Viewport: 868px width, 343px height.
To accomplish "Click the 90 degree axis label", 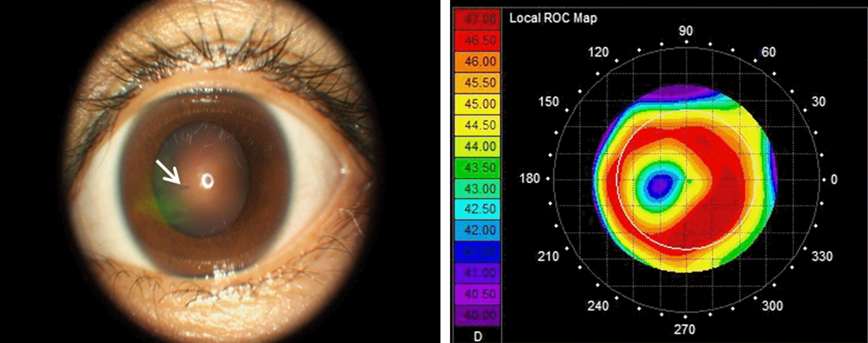I will point(685,31).
